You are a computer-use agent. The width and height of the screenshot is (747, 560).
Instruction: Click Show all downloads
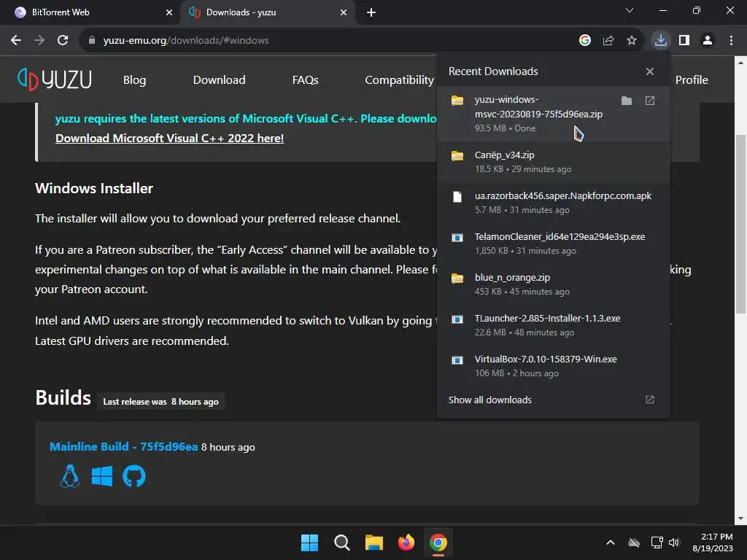(x=554, y=400)
